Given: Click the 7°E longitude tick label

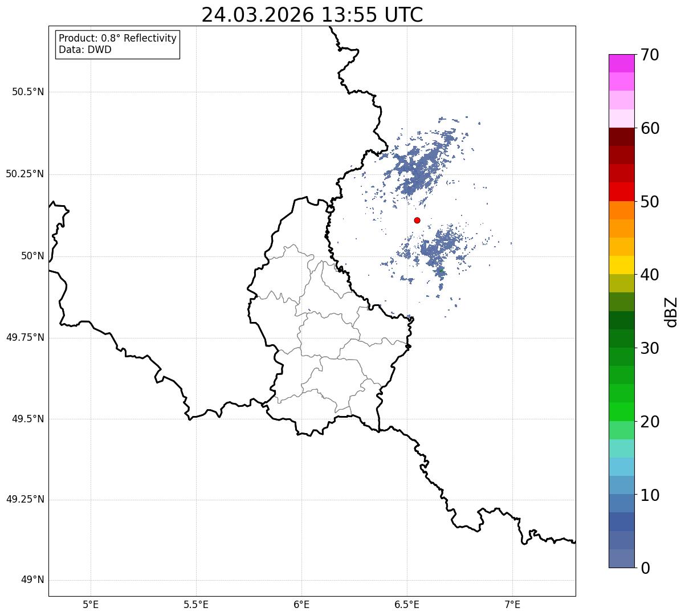Looking at the screenshot, I should (x=512, y=604).
